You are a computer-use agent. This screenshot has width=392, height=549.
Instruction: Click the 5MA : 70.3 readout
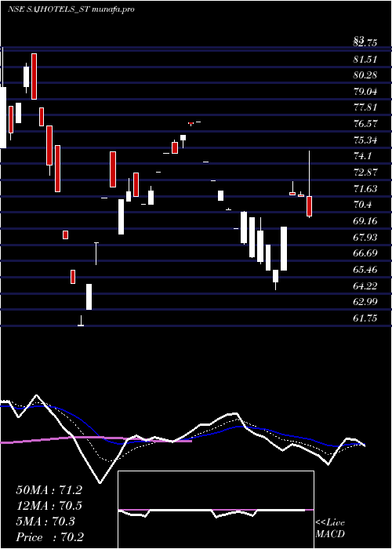pos(45,522)
